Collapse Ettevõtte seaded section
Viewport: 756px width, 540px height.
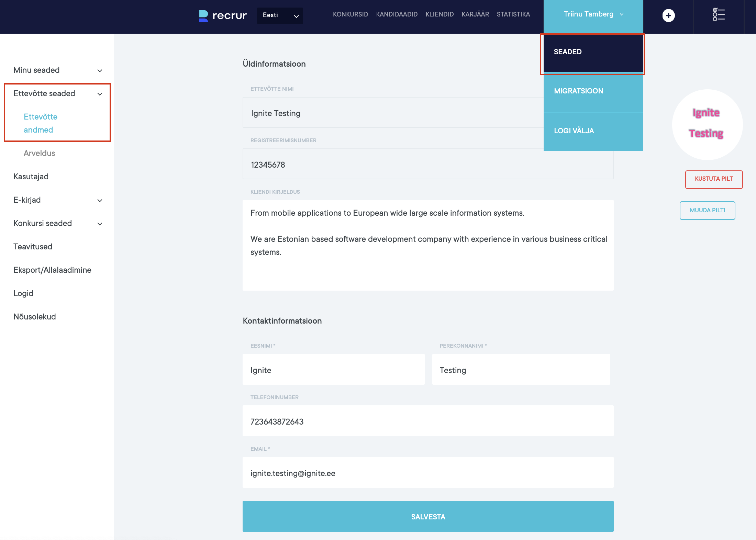[x=100, y=94]
